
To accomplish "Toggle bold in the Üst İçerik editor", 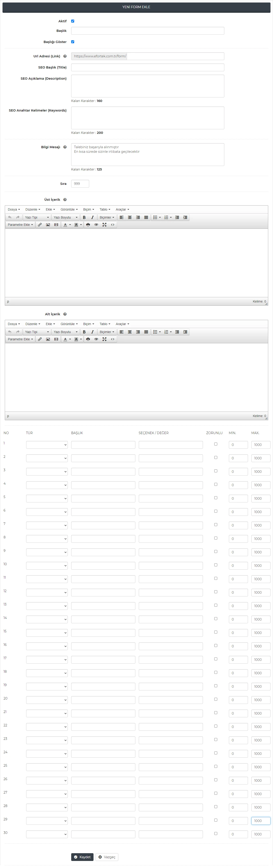I will tap(84, 217).
